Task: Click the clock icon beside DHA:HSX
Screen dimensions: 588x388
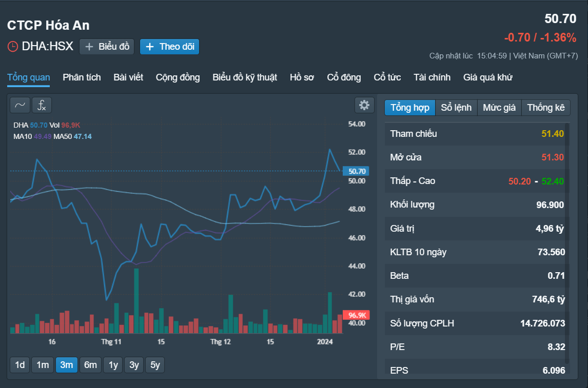Action: pos(13,47)
